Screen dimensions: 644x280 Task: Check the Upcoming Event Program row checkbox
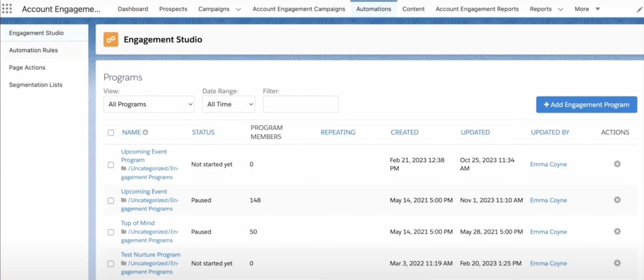click(111, 165)
